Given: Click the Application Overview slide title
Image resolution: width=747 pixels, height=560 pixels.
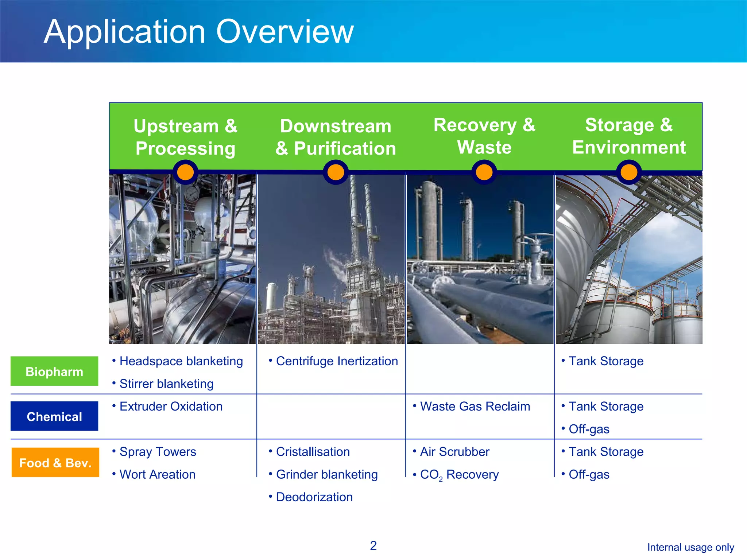Looking at the screenshot, I should (199, 31).
